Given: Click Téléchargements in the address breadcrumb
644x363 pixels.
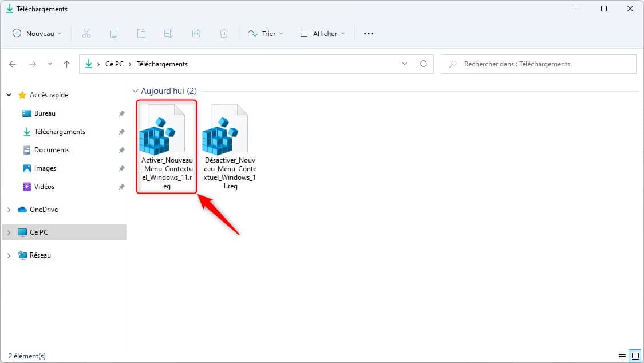Looking at the screenshot, I should 162,64.
